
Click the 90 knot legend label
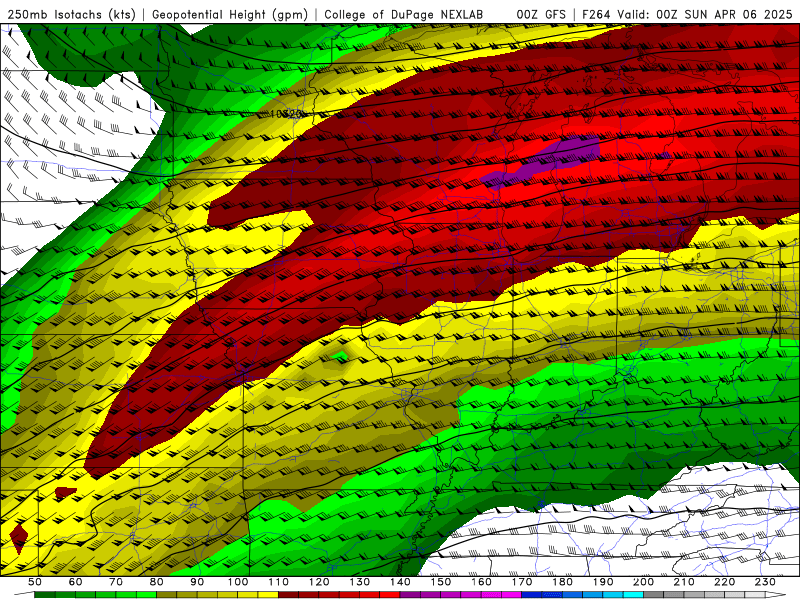(197, 582)
